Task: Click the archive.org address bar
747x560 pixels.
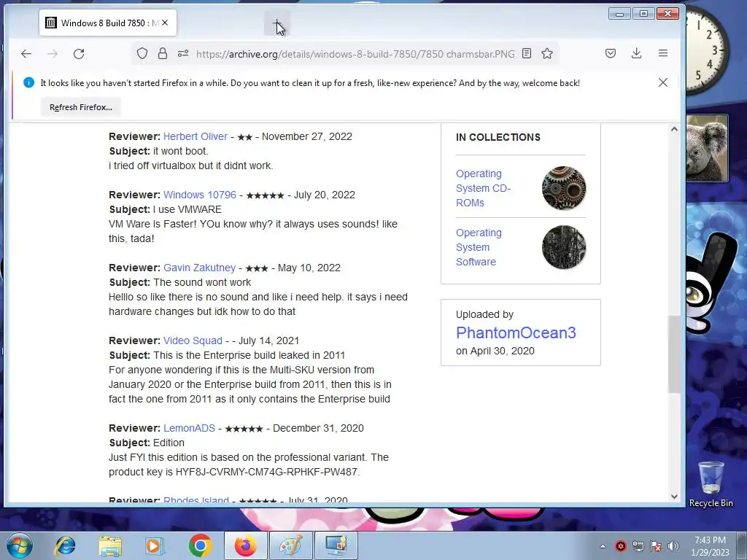Action: (355, 54)
